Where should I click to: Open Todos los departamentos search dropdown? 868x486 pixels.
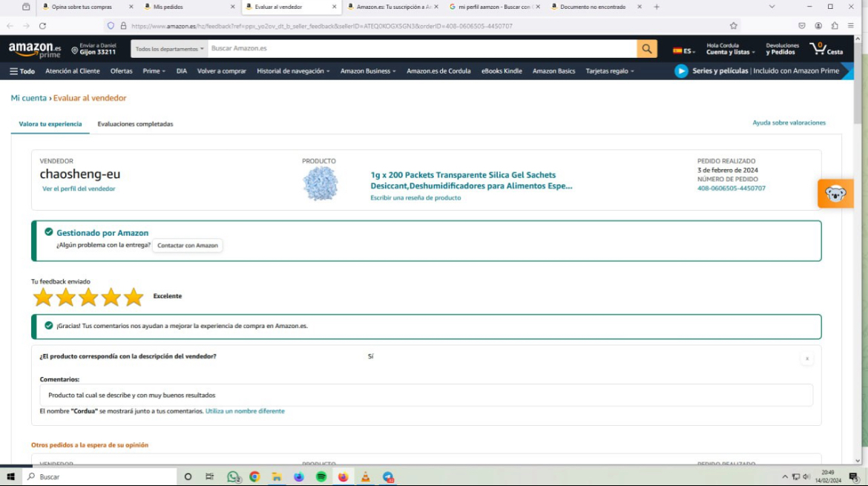169,49
